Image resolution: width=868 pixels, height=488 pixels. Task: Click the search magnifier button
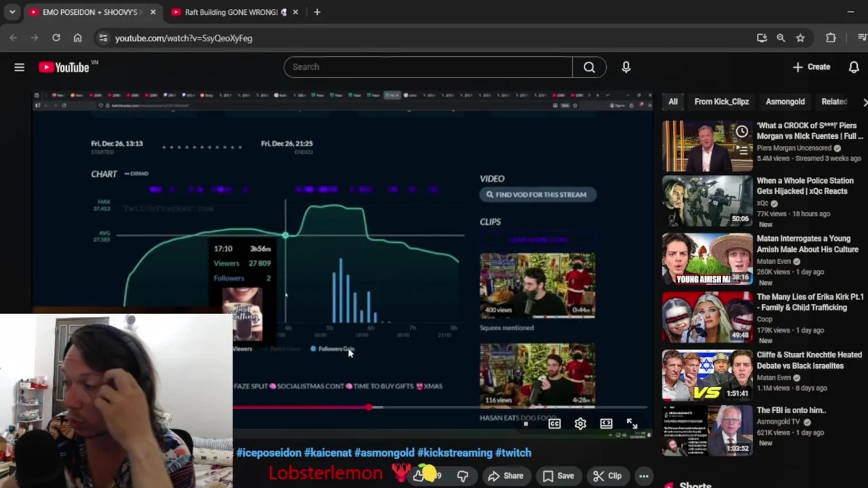(589, 67)
